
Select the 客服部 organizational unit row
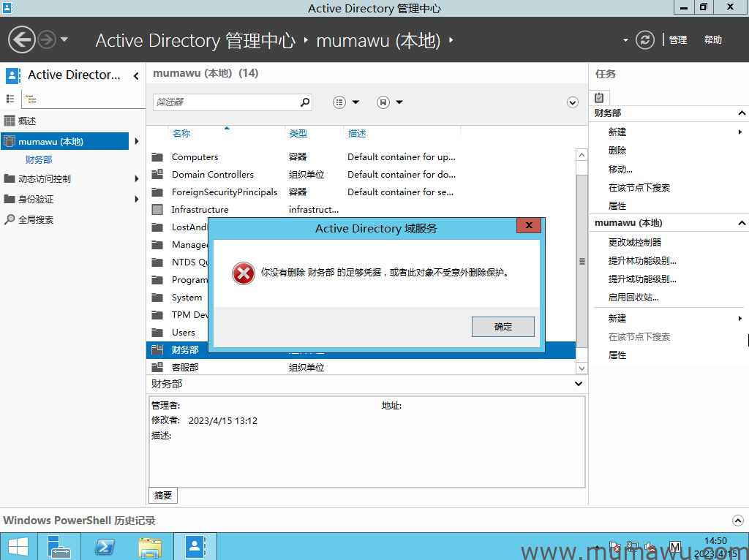[x=361, y=367]
